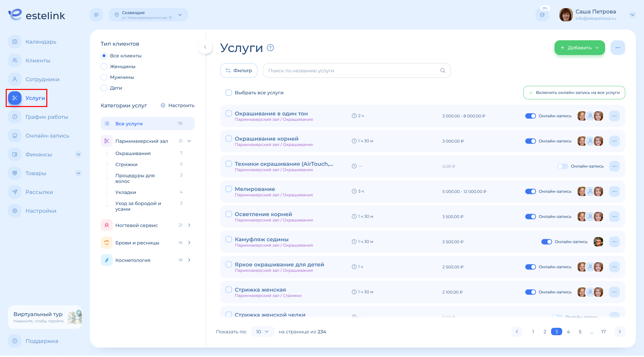The height and width of the screenshot is (357, 644).
Task: Open options for Мелирование service row
Action: [x=614, y=191]
